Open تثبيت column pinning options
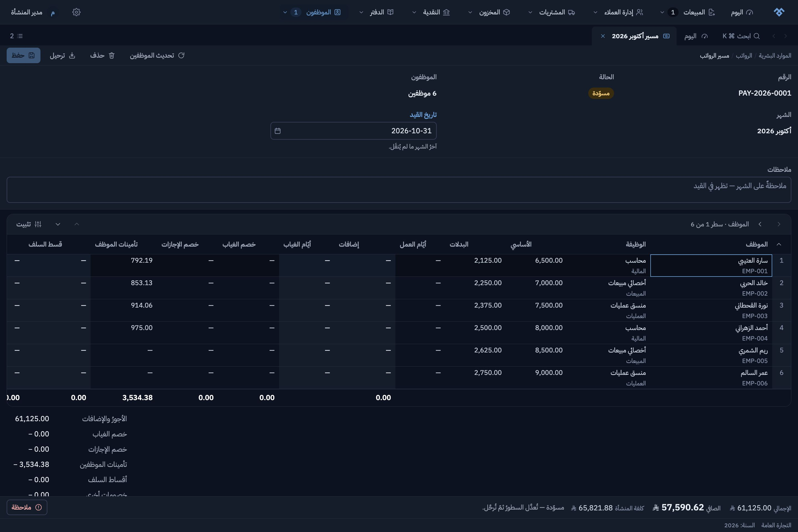The height and width of the screenshot is (532, 798). tap(29, 224)
